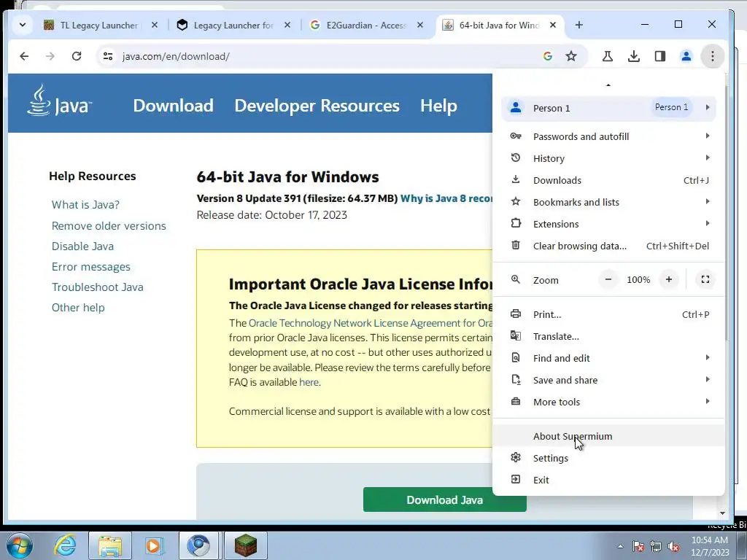Open the Download navigation item
The height and width of the screenshot is (560, 747).
[173, 105]
